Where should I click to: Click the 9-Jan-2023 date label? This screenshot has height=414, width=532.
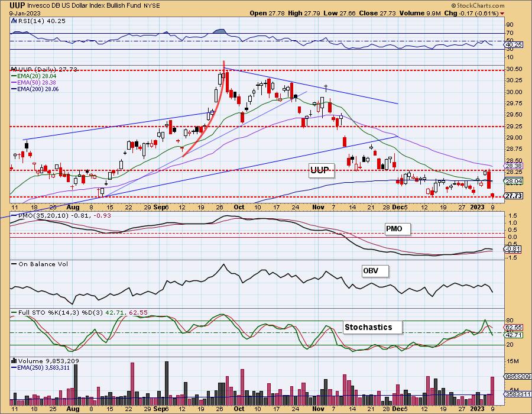coord(25,14)
